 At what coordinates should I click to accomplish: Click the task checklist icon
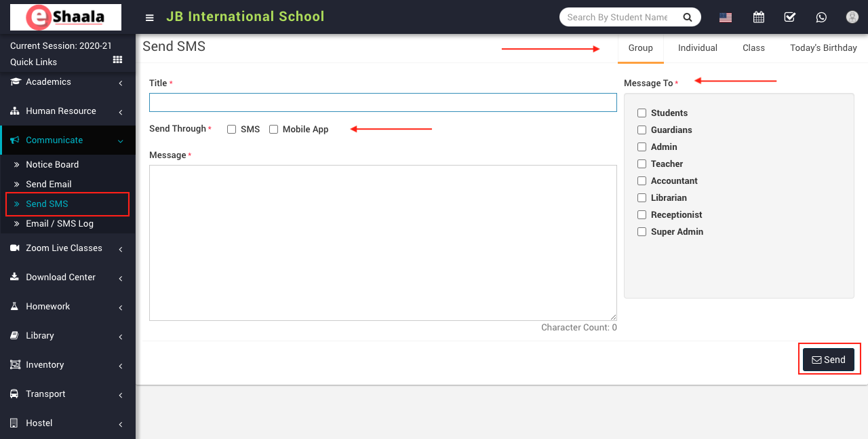tap(789, 18)
